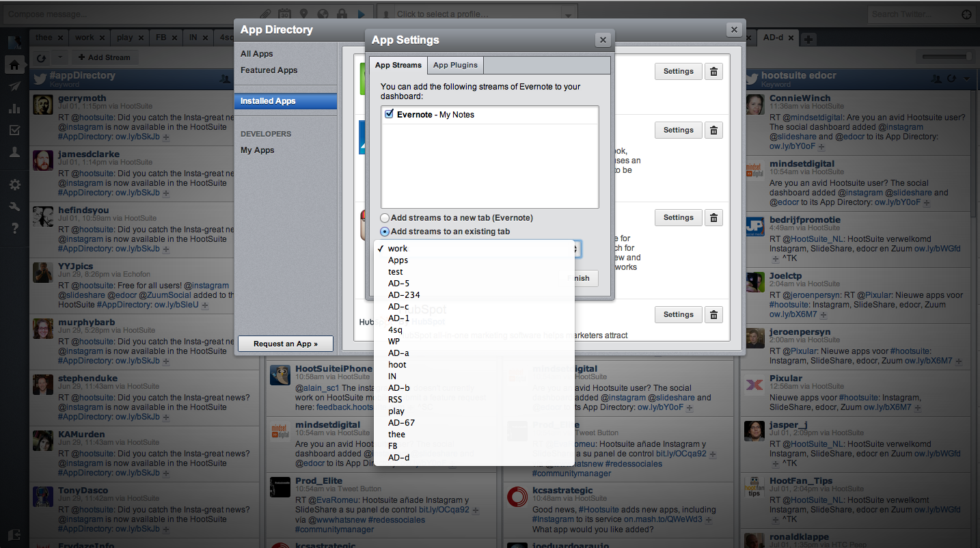The image size is (980, 548).
Task: Choose 'work' in the tab dropdown list
Action: [x=474, y=249]
